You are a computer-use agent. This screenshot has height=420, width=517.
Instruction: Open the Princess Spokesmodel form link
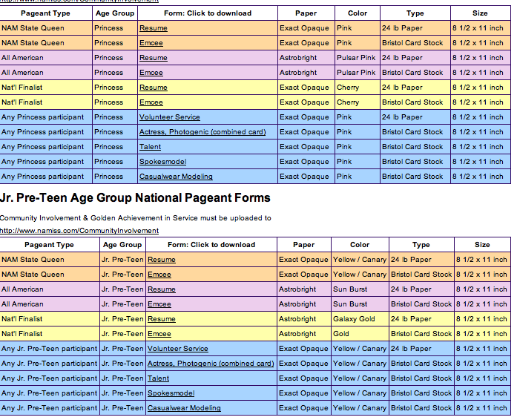163,162
